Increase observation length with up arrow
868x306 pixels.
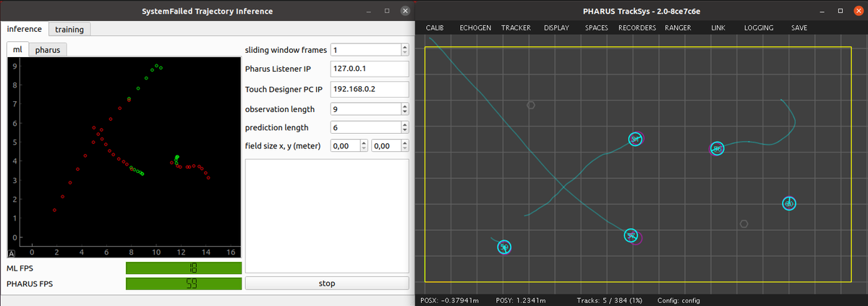coord(404,106)
